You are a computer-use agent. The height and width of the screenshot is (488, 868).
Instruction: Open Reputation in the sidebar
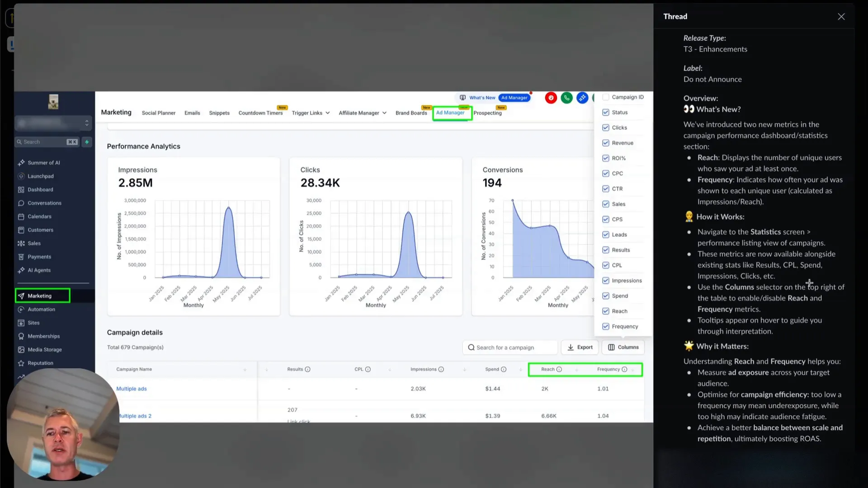tap(40, 363)
